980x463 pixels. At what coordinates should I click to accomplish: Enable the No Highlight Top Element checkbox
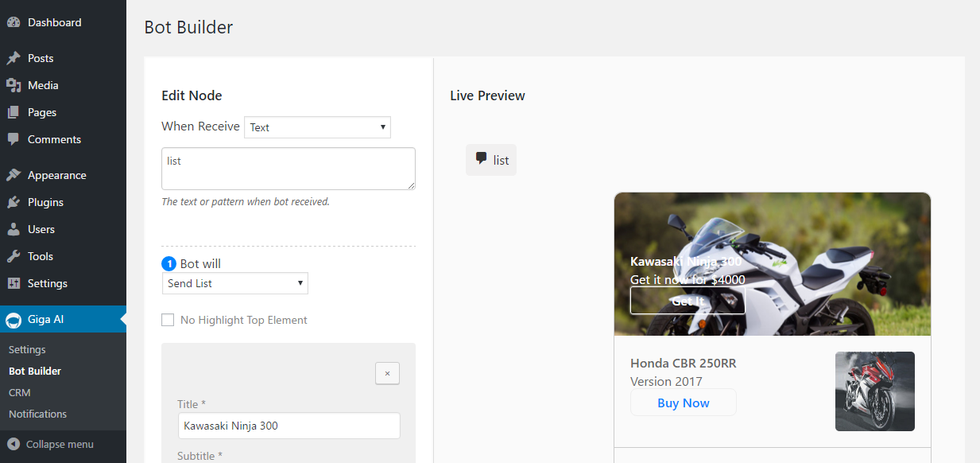point(168,319)
